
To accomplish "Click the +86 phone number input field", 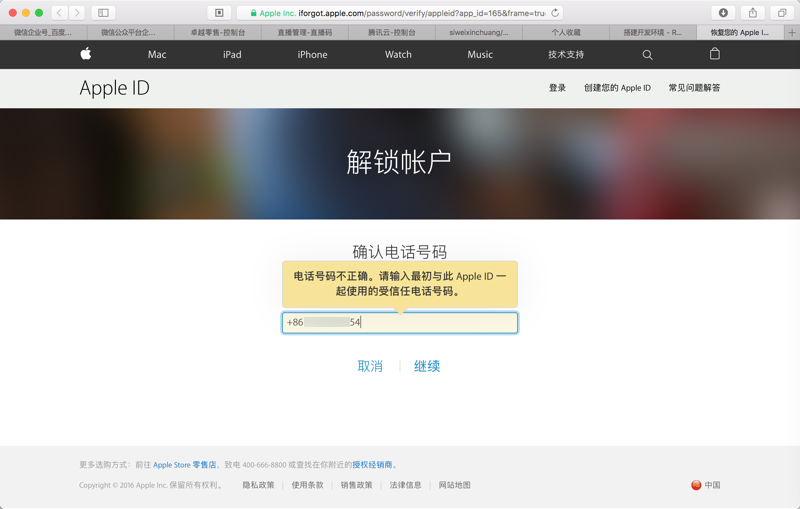I will [x=400, y=322].
